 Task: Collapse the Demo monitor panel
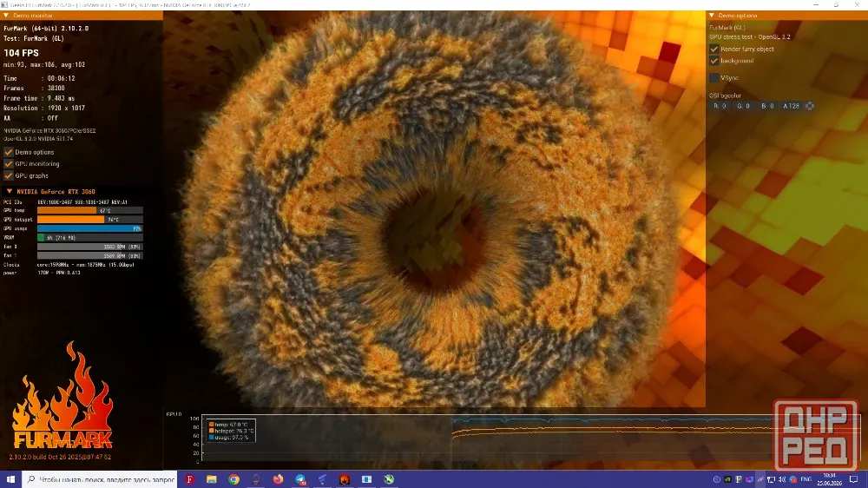tap(6, 16)
